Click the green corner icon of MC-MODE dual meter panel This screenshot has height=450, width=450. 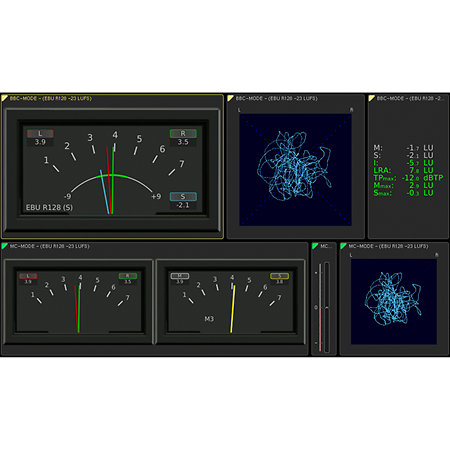4,246
